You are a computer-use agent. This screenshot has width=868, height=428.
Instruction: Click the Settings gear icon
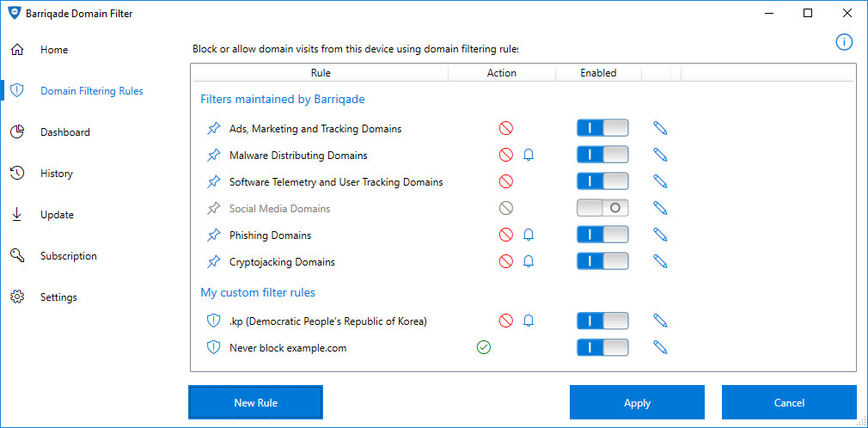(x=18, y=297)
